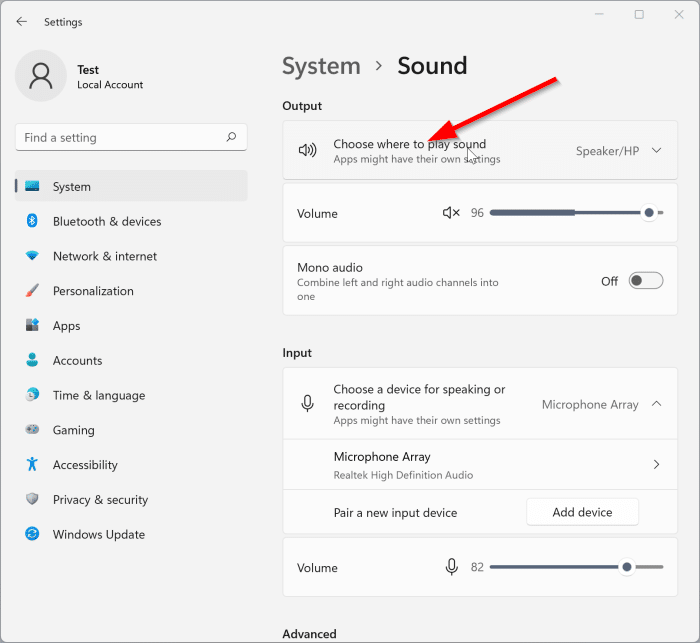Click the Time & language clock icon
The image size is (700, 643).
coord(32,395)
